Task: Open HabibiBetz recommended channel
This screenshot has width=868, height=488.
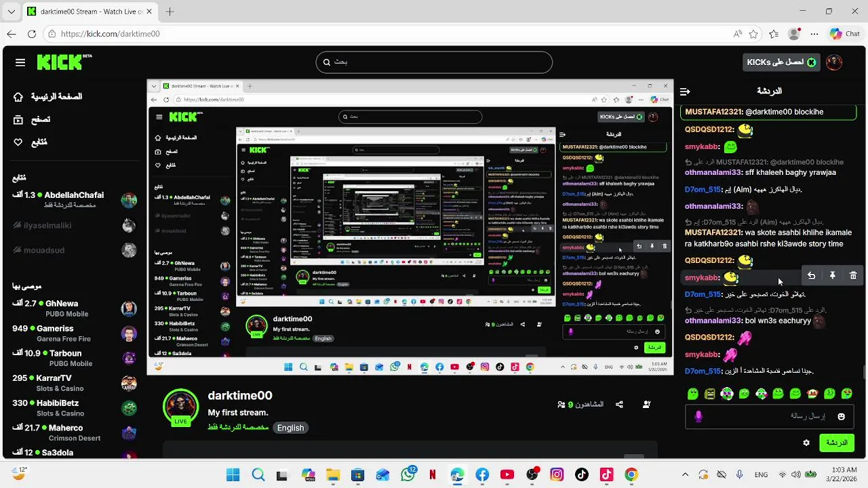Action: tap(75, 408)
